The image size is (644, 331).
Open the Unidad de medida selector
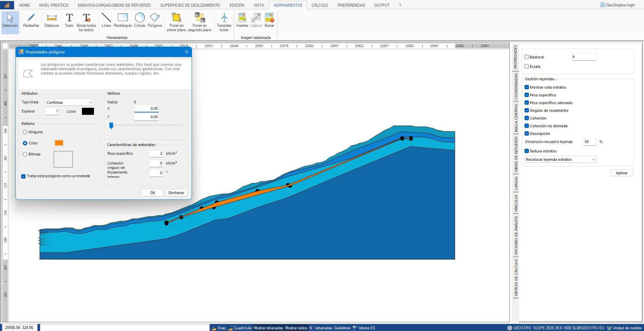pyautogui.click(x=624, y=328)
